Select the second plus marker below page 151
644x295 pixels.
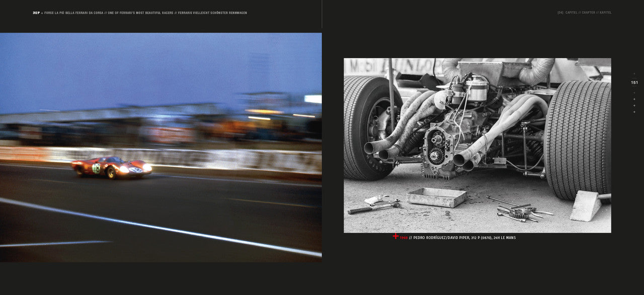(x=634, y=99)
